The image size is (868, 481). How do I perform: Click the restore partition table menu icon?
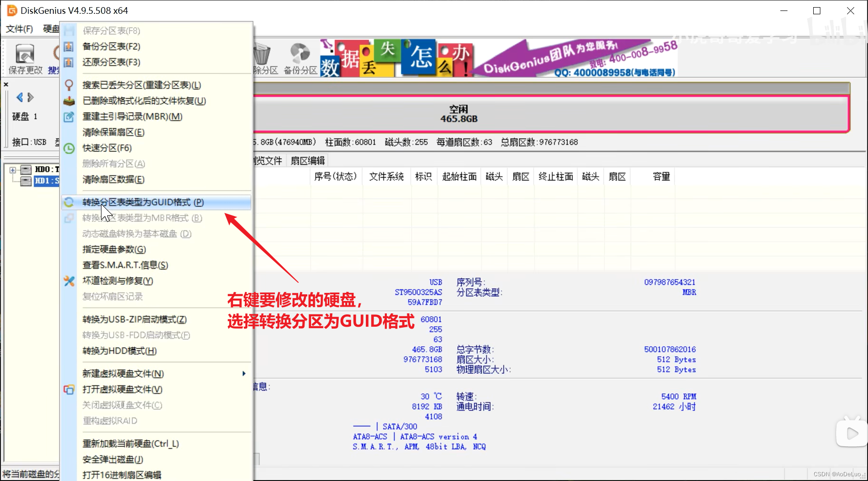(69, 62)
